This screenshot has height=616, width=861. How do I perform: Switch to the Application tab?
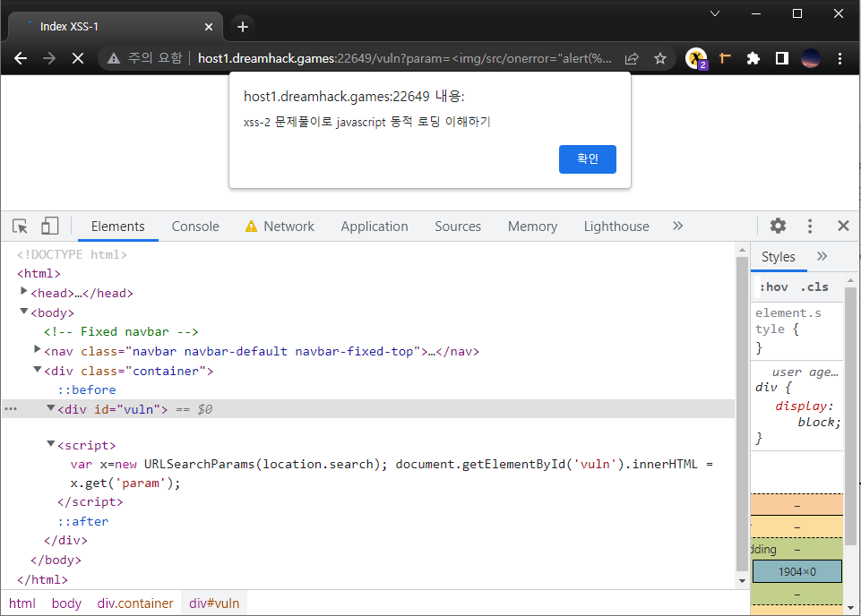tap(375, 226)
